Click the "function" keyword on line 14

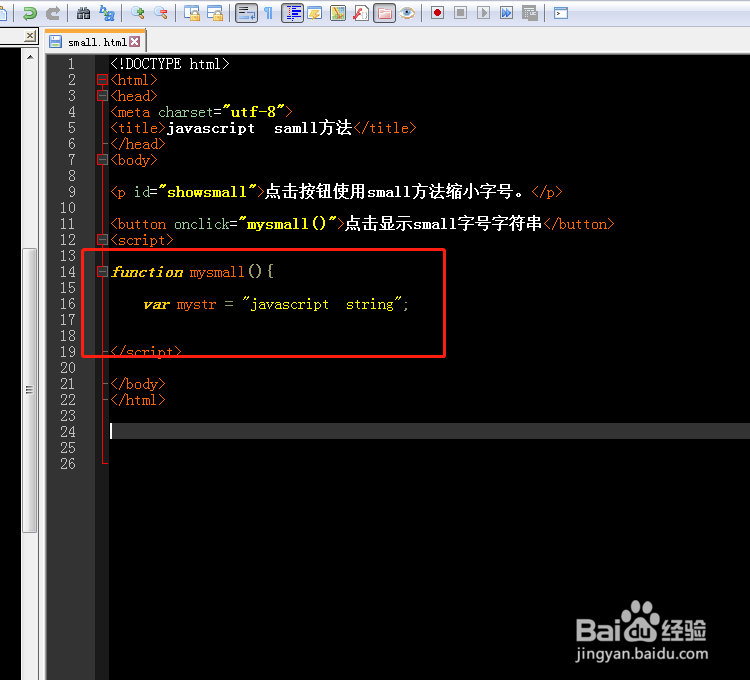coord(147,272)
